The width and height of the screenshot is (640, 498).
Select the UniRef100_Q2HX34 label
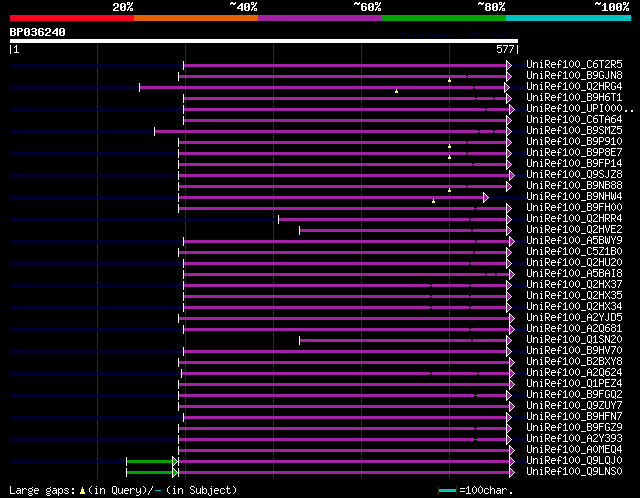(x=574, y=307)
